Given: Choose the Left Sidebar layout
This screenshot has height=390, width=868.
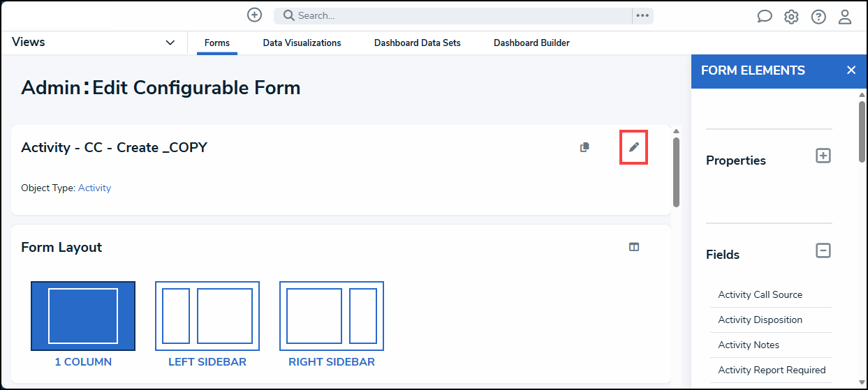Looking at the screenshot, I should pos(207,316).
